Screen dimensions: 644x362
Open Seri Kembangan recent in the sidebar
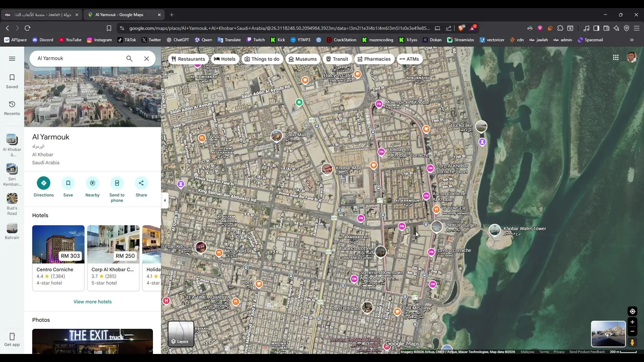pyautogui.click(x=12, y=175)
